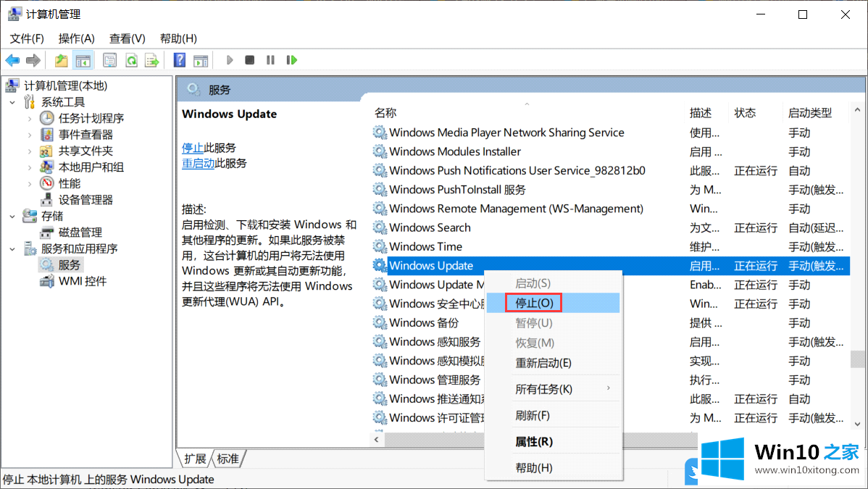Open the 帮助(H) menu
Image resolution: width=868 pixels, height=489 pixels.
click(178, 39)
